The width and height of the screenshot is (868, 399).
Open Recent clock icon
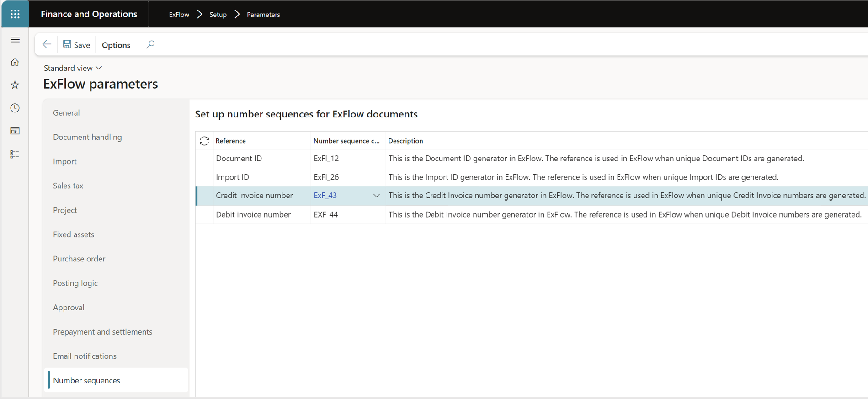click(x=15, y=108)
